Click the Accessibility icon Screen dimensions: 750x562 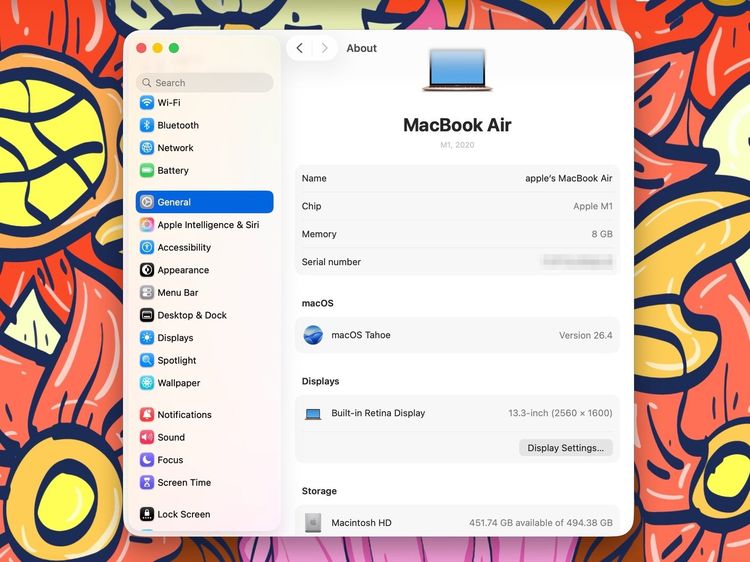point(147,247)
